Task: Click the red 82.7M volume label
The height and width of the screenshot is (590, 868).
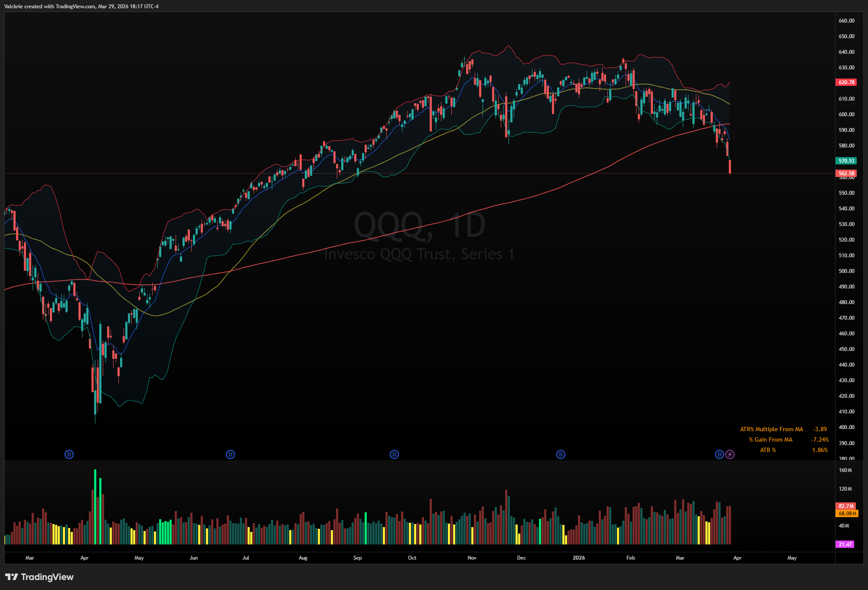Action: tap(846, 506)
